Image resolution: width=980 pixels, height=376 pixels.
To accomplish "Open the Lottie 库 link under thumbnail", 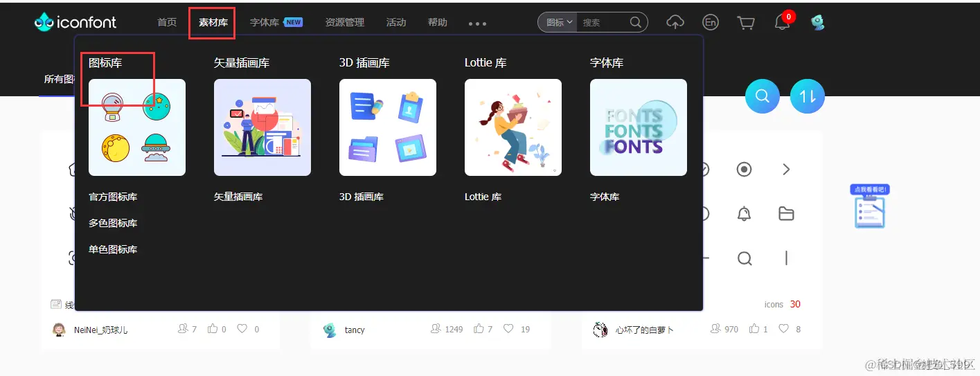I will coord(483,197).
